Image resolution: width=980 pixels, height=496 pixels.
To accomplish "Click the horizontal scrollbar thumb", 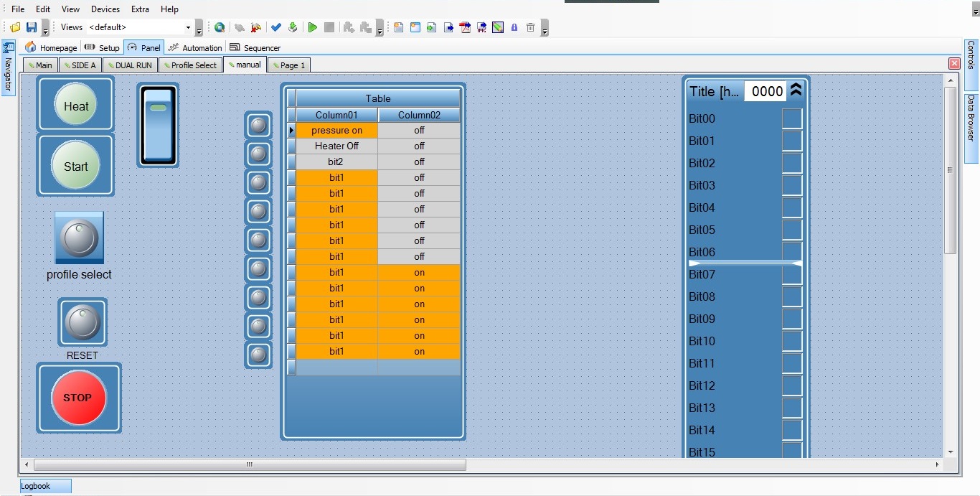I will pos(250,465).
